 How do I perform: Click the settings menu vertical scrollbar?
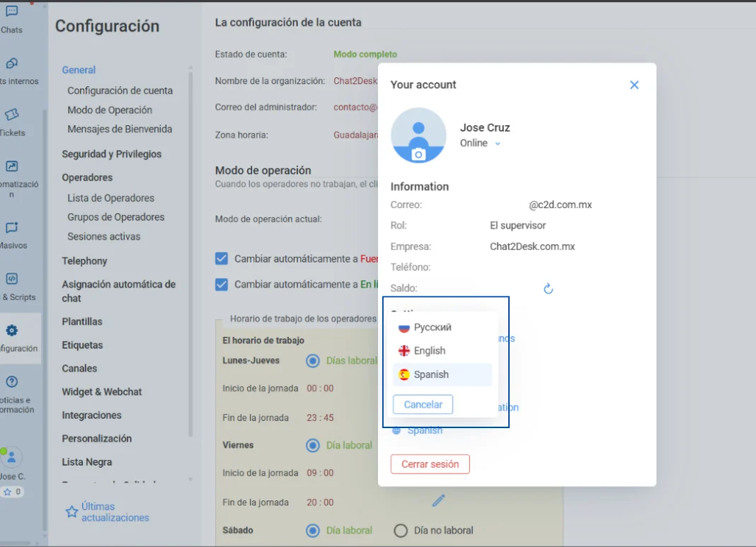[x=190, y=253]
